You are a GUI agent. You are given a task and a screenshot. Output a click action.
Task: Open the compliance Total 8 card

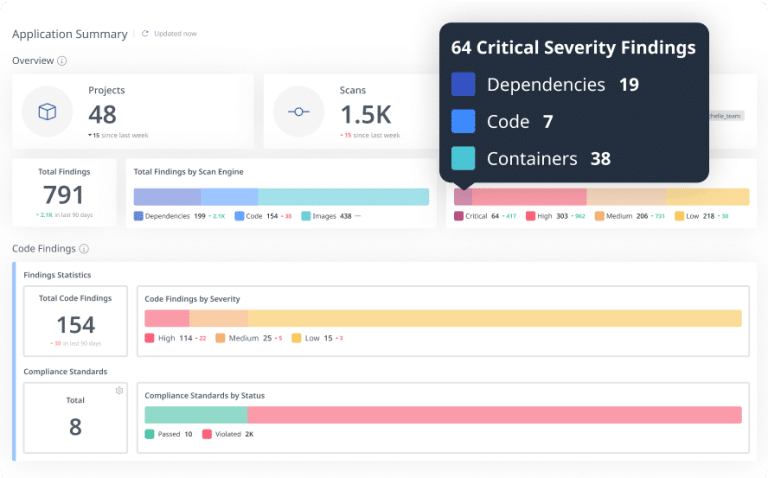coord(76,417)
